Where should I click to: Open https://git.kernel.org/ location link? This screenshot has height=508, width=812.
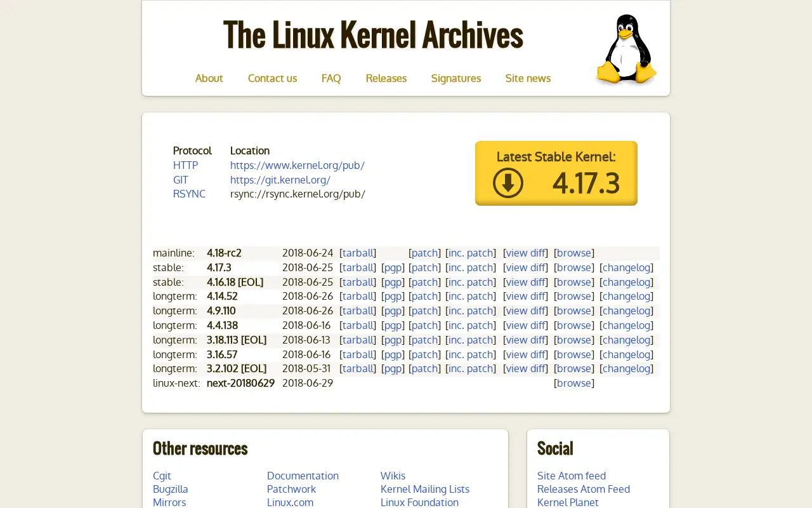pyautogui.click(x=280, y=180)
